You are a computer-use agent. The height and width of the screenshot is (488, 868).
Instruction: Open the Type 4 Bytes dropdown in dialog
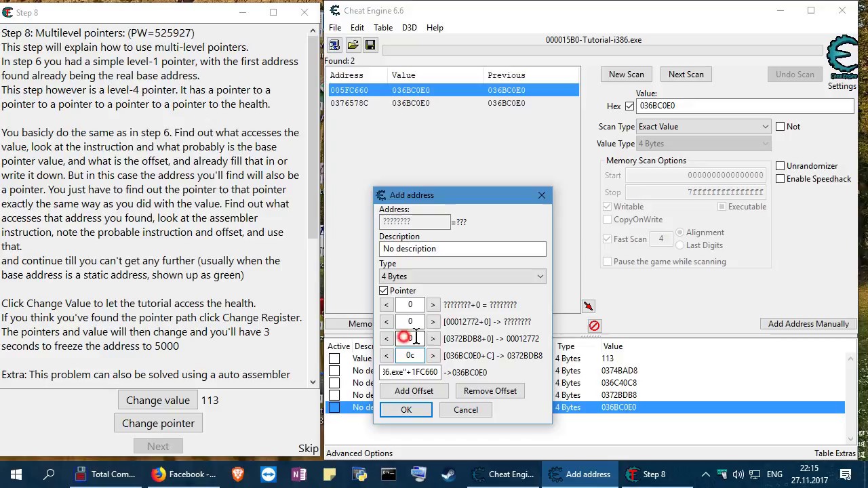click(462, 277)
